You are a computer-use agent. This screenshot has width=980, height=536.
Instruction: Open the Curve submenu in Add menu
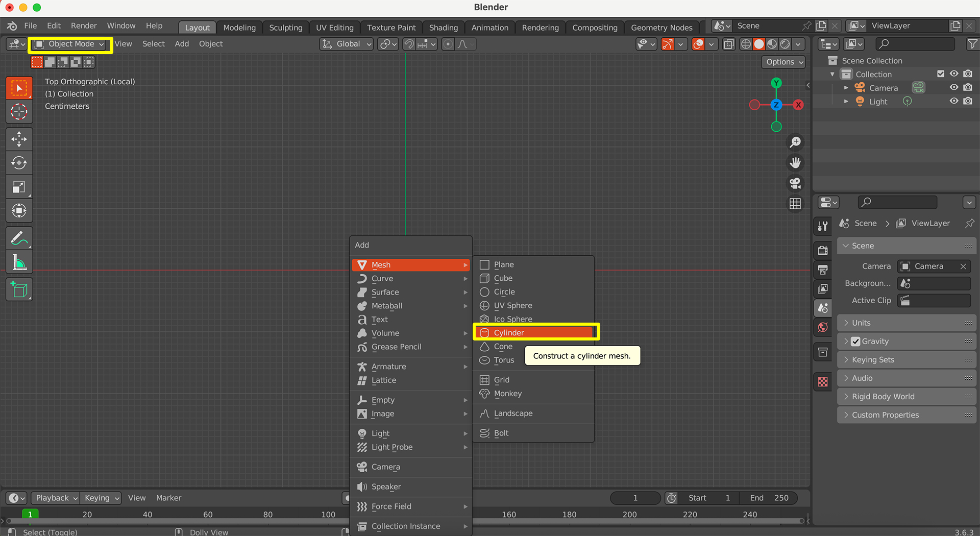[411, 279]
